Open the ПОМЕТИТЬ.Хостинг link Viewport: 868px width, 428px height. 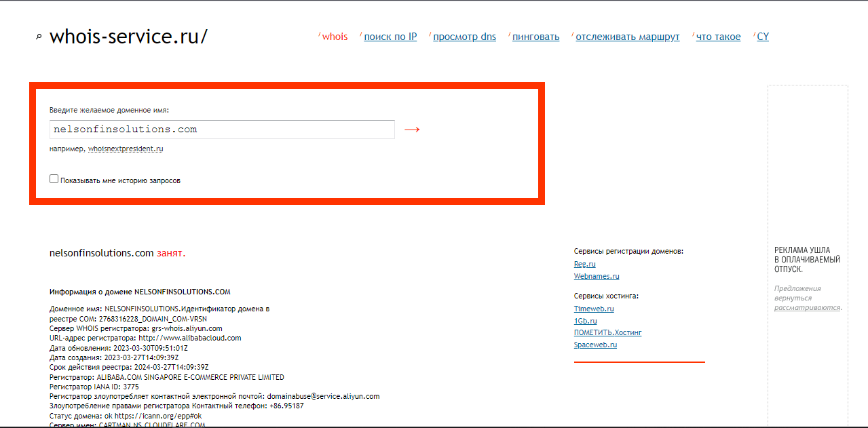click(607, 332)
